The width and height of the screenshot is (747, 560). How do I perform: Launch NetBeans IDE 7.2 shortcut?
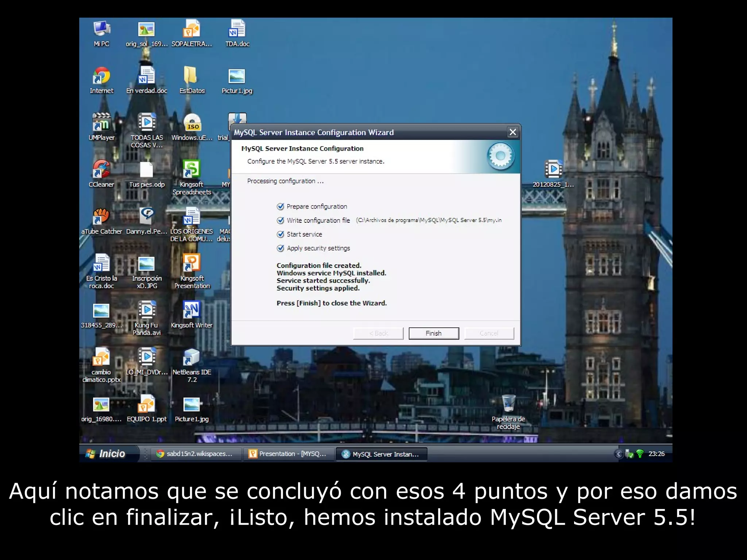click(x=192, y=366)
